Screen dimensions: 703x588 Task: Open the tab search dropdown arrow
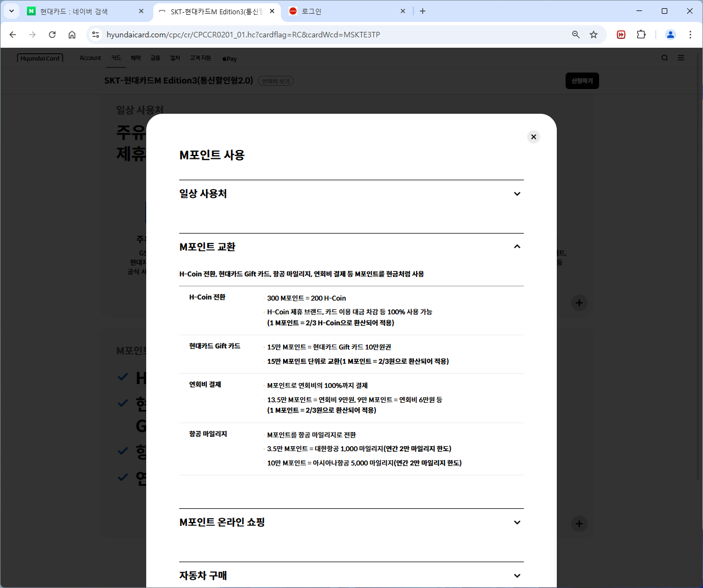11,11
